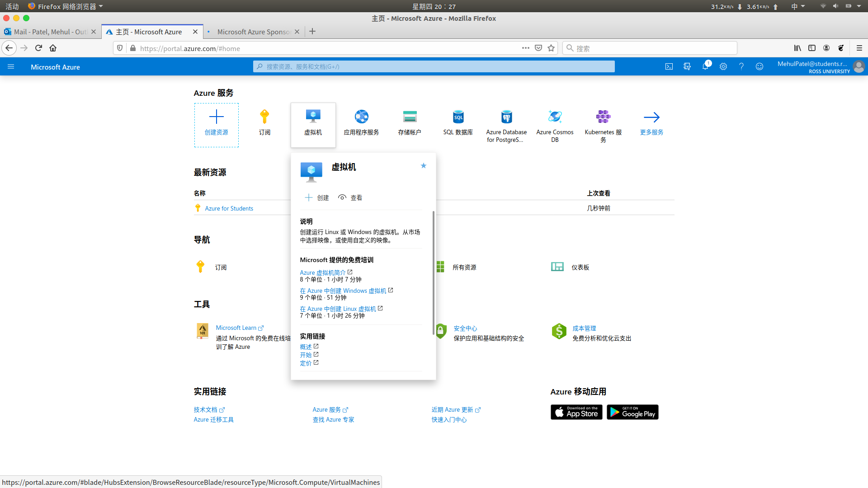The height and width of the screenshot is (488, 868).
Task: Click 概述 useful link in popup
Action: (x=306, y=347)
